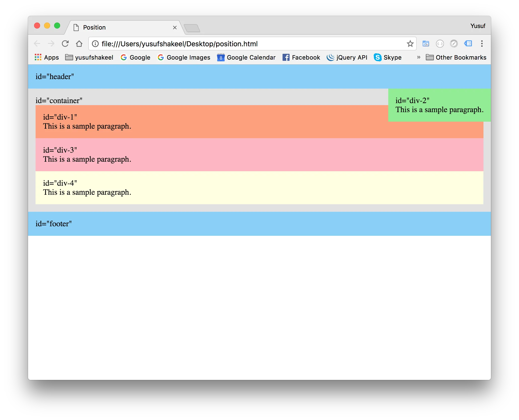The image size is (519, 420).
Task: Expand hidden bookmarks with double chevron
Action: (419, 58)
